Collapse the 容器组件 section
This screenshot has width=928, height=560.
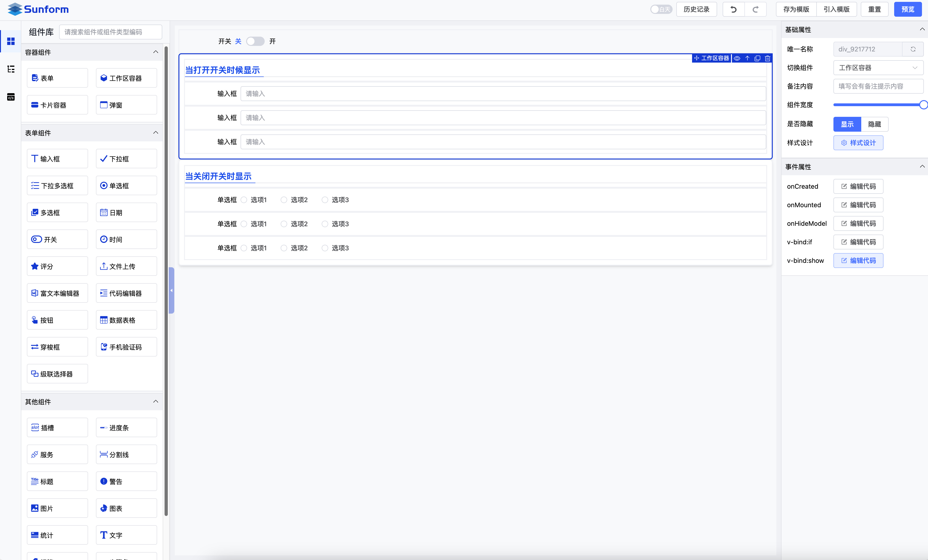click(x=156, y=52)
